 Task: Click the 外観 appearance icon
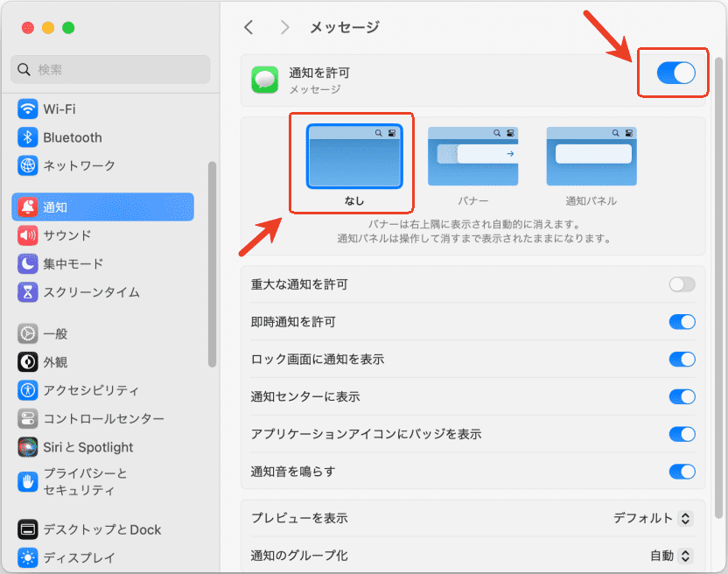tap(28, 362)
